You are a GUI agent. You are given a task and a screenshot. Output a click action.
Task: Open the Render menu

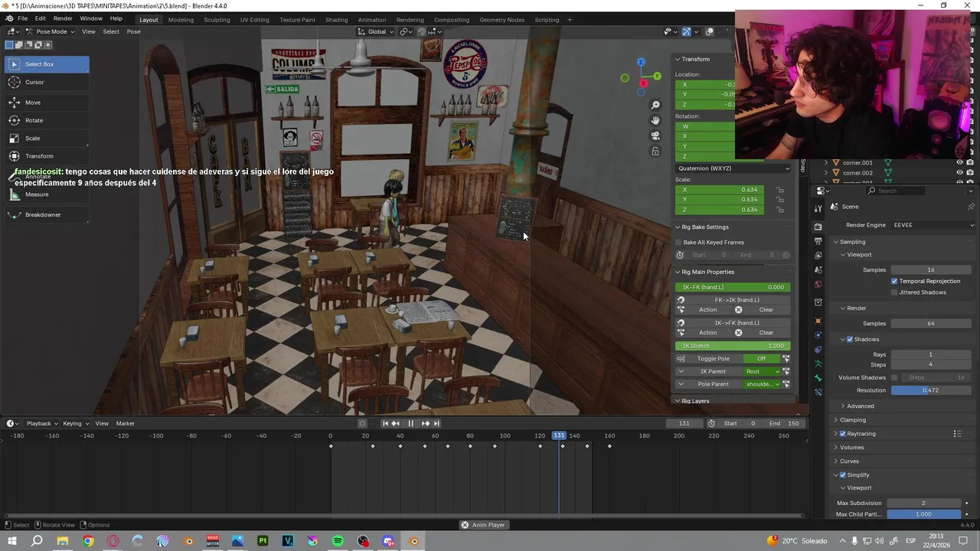(x=63, y=18)
